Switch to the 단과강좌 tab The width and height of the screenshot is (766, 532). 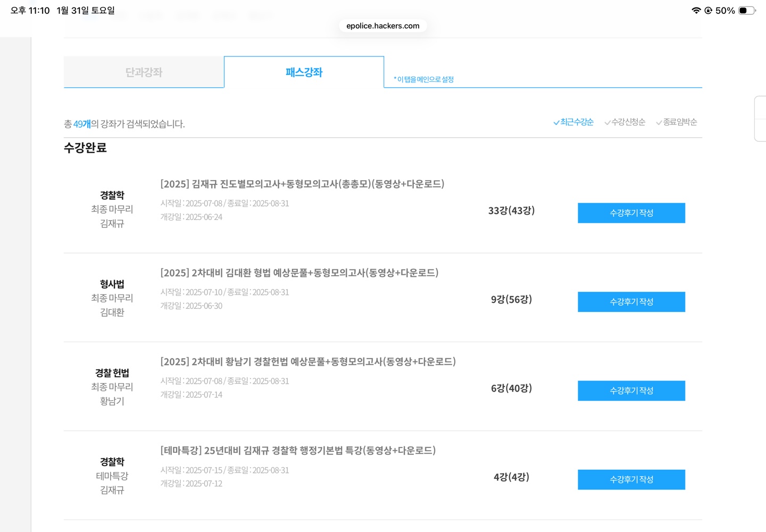point(144,72)
